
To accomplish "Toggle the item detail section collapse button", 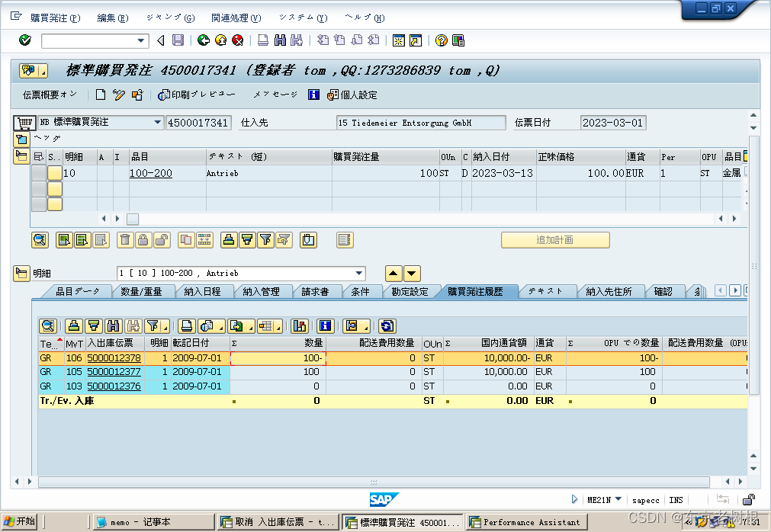I will click(x=21, y=274).
